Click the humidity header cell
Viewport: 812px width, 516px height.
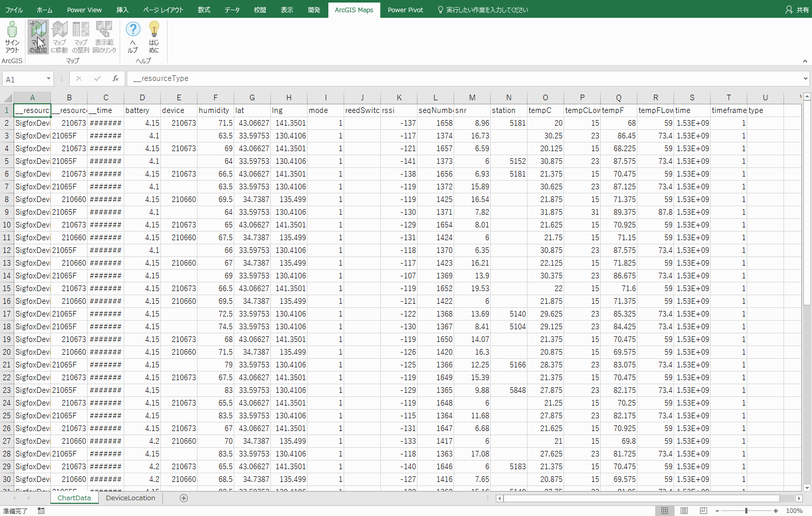click(x=215, y=110)
